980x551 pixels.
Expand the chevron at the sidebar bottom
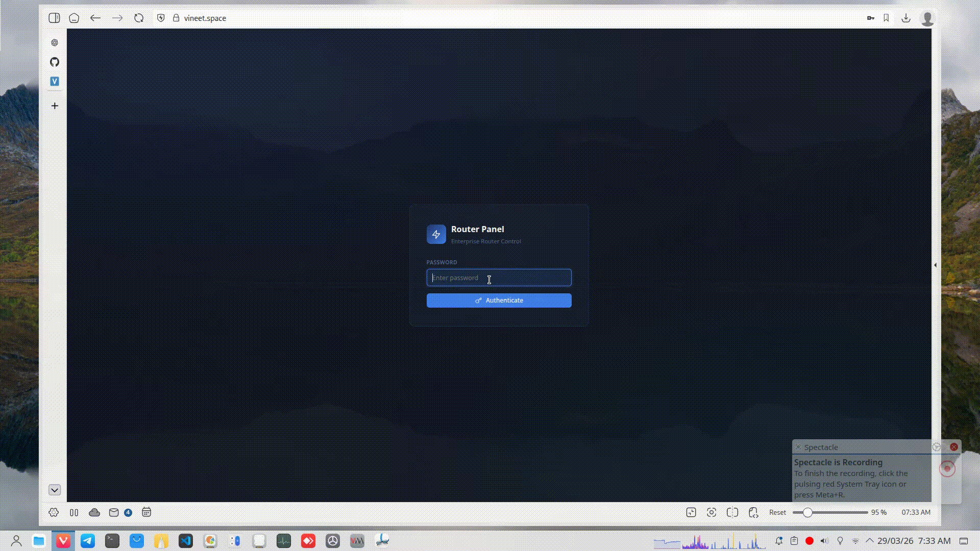(54, 490)
